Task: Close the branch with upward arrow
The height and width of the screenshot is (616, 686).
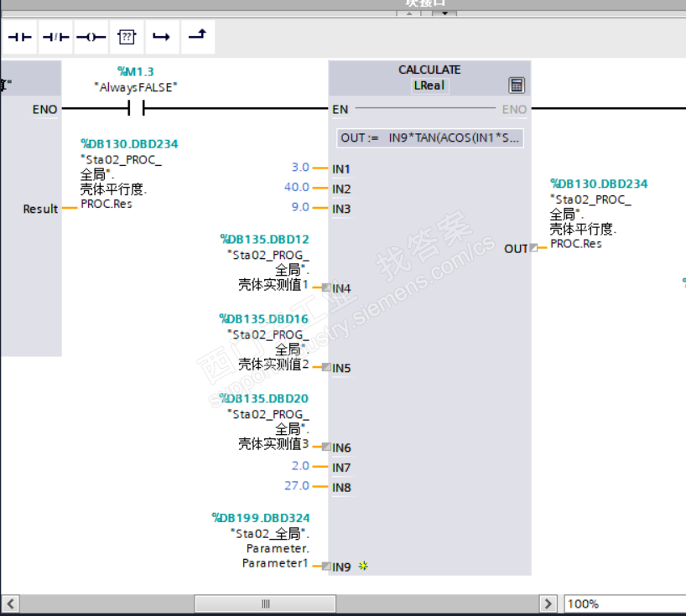Action: tap(198, 37)
